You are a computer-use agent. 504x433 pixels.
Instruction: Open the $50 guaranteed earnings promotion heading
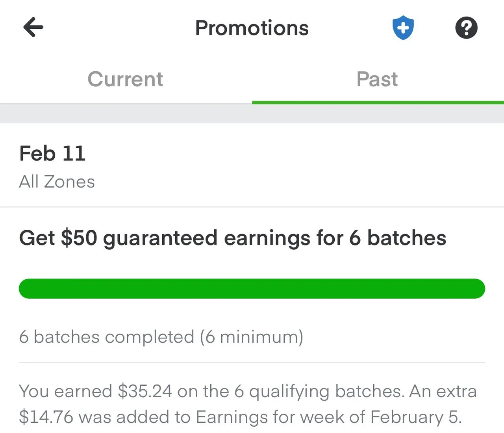click(233, 238)
